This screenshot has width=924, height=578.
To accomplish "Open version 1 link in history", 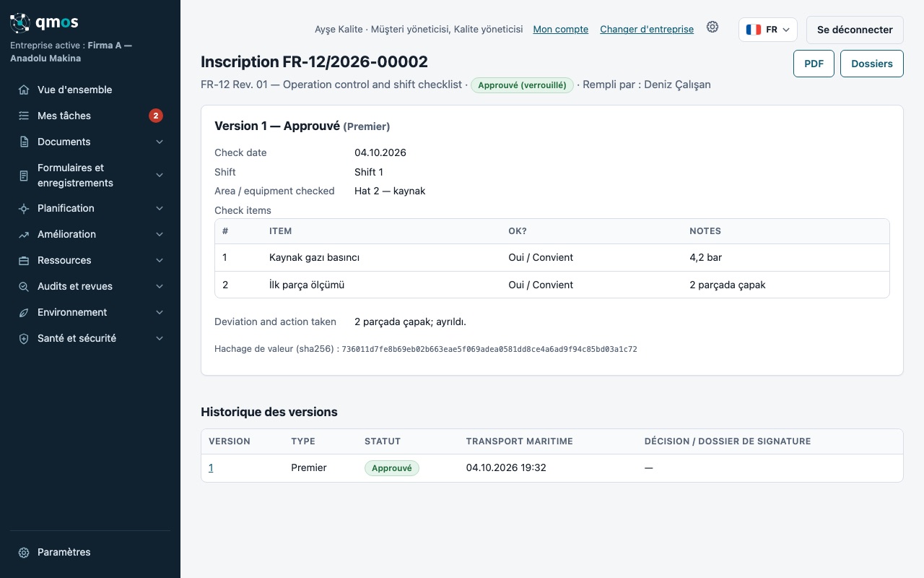I will pos(211,467).
